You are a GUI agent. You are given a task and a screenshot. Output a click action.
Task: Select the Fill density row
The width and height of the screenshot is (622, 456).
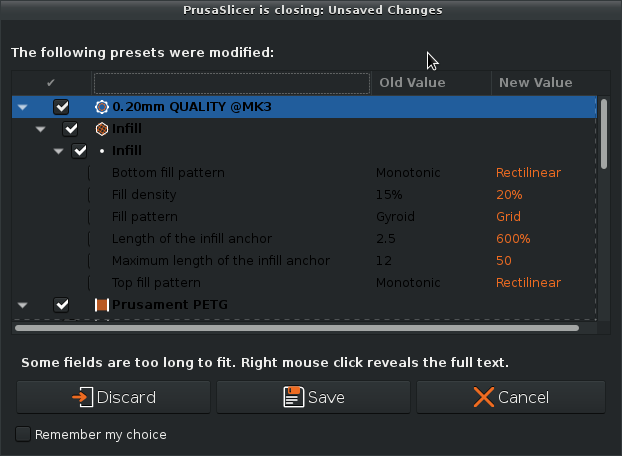click(304, 195)
